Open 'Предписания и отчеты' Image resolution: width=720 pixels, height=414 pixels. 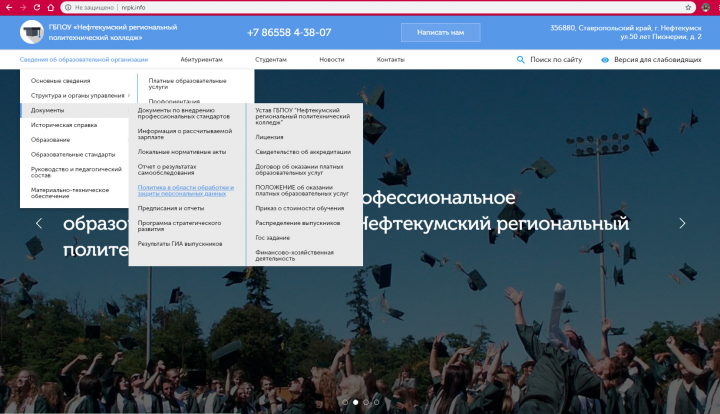(x=171, y=208)
